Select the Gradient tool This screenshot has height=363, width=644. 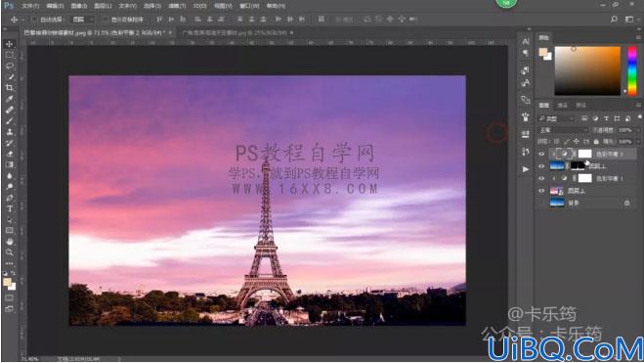click(x=10, y=164)
